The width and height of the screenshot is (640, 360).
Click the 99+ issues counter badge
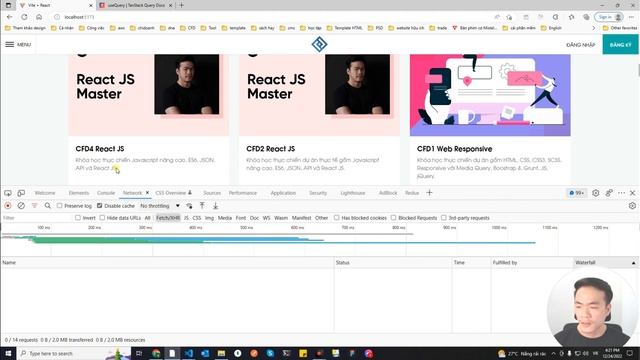pyautogui.click(x=576, y=193)
